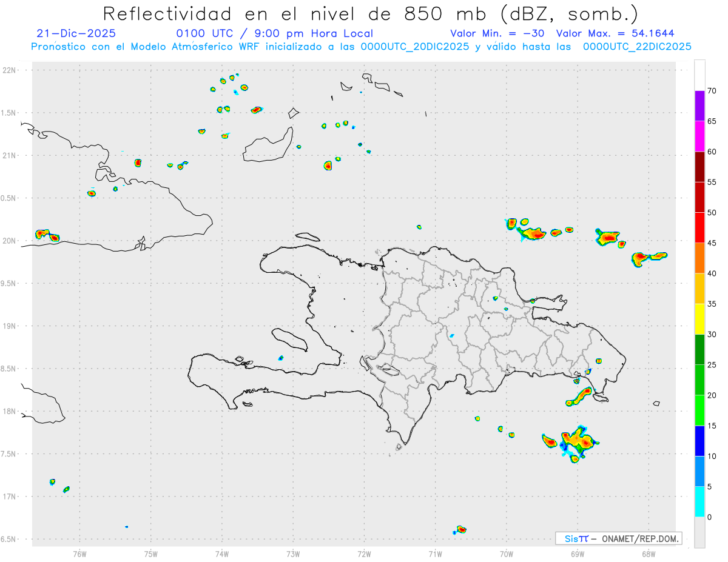The image size is (728, 562).
Task: Click the dark green 25–30 dBZ swatch
Action: [x=699, y=350]
